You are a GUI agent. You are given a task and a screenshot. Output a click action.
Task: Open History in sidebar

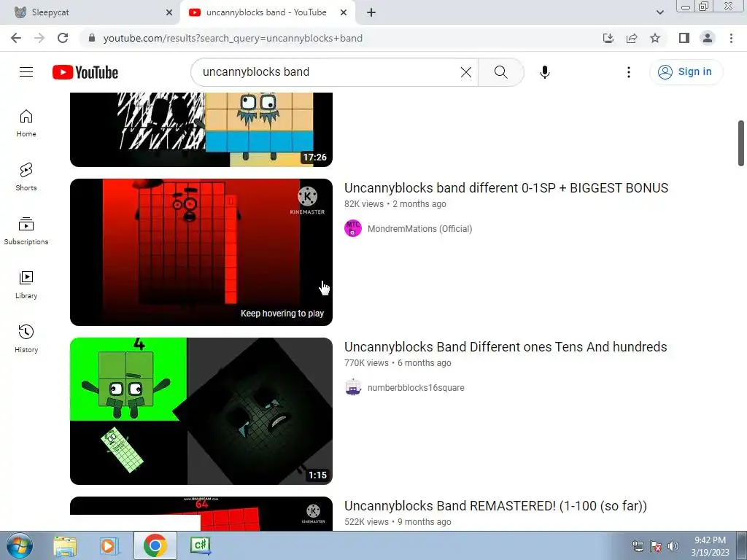[x=26, y=338]
